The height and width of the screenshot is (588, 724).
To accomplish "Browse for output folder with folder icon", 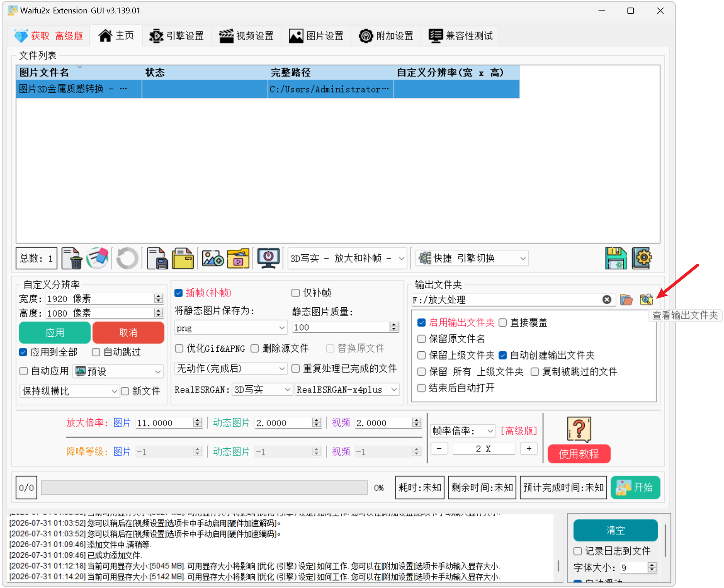I will pos(626,300).
